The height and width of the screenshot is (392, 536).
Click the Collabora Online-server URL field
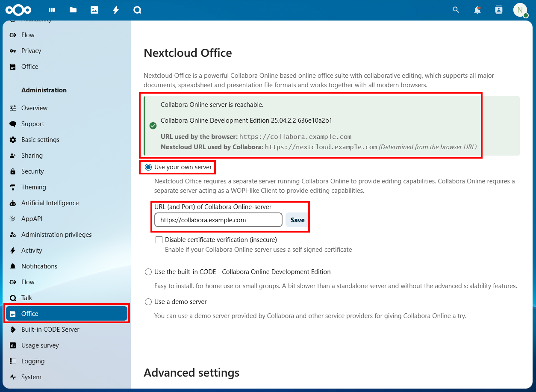coord(218,220)
